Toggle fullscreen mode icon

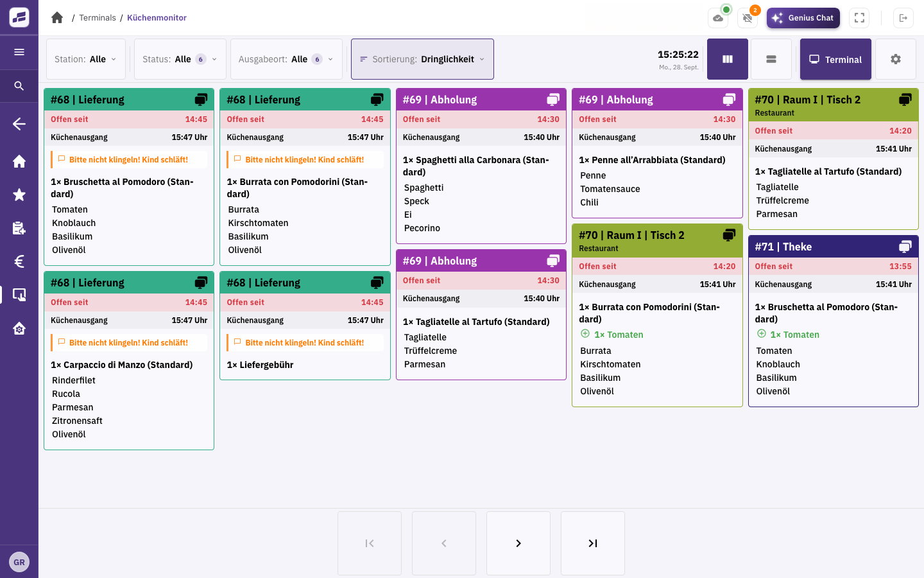point(859,18)
